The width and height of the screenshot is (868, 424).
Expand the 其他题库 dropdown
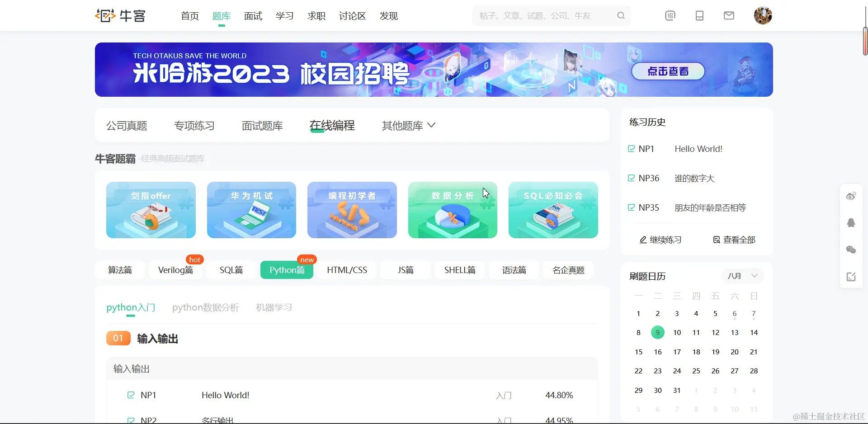[x=407, y=125]
